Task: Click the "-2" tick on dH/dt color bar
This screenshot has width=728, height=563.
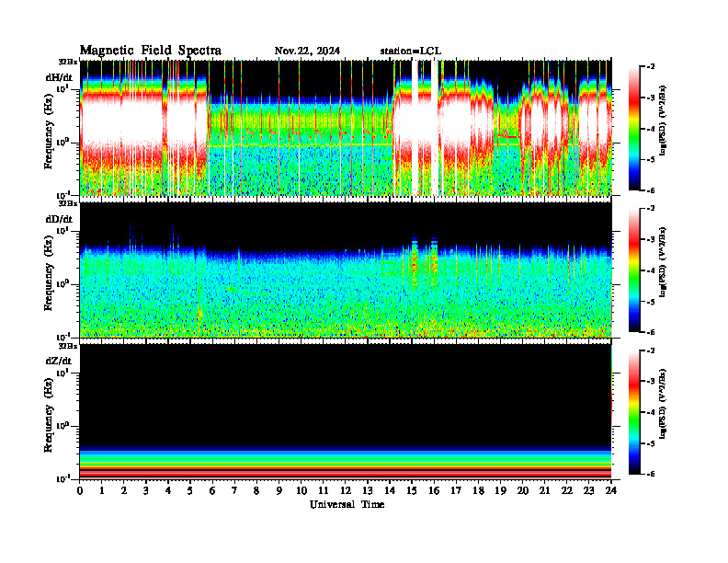Action: click(x=651, y=67)
